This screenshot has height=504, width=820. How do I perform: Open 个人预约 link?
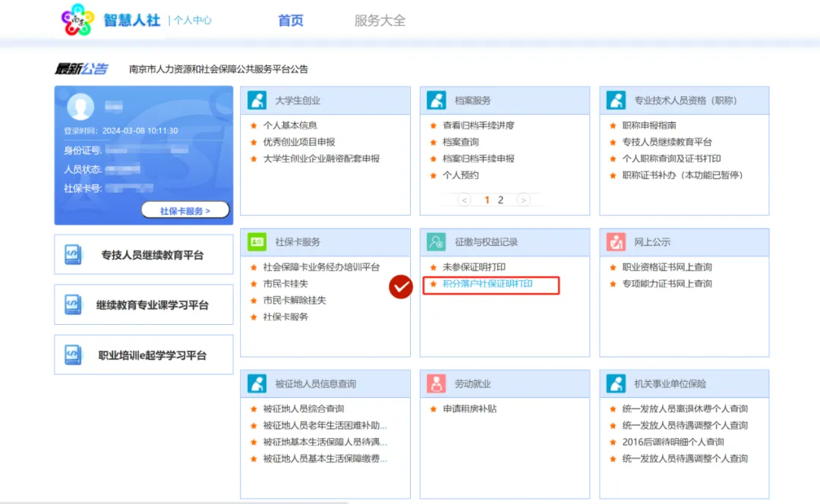point(460,175)
